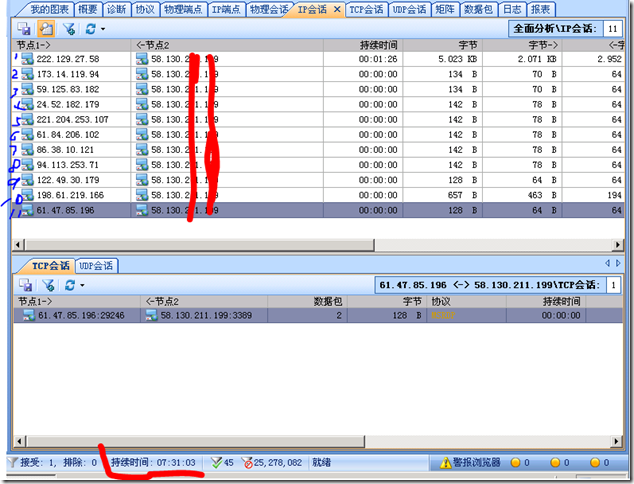The height and width of the screenshot is (484, 634).
Task: Switch to the 我的图表 tab
Action: pos(49,9)
